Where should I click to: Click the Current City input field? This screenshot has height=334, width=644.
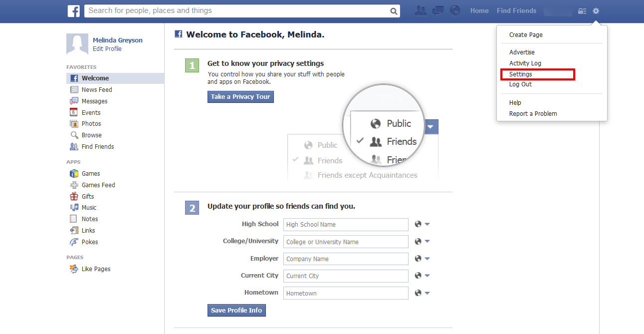pos(346,276)
